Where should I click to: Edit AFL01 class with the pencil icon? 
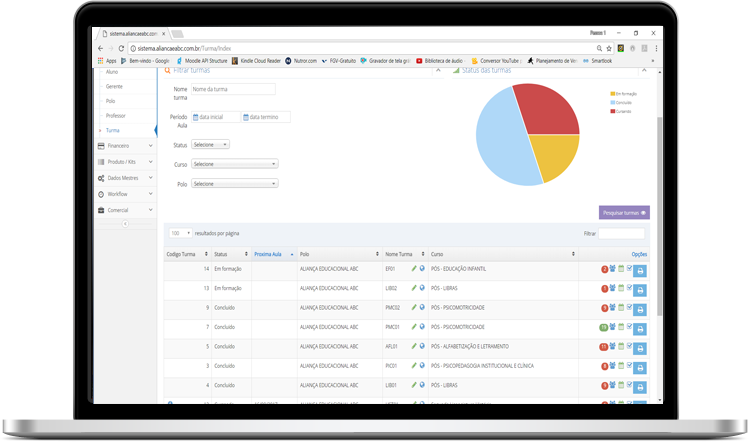(x=414, y=346)
